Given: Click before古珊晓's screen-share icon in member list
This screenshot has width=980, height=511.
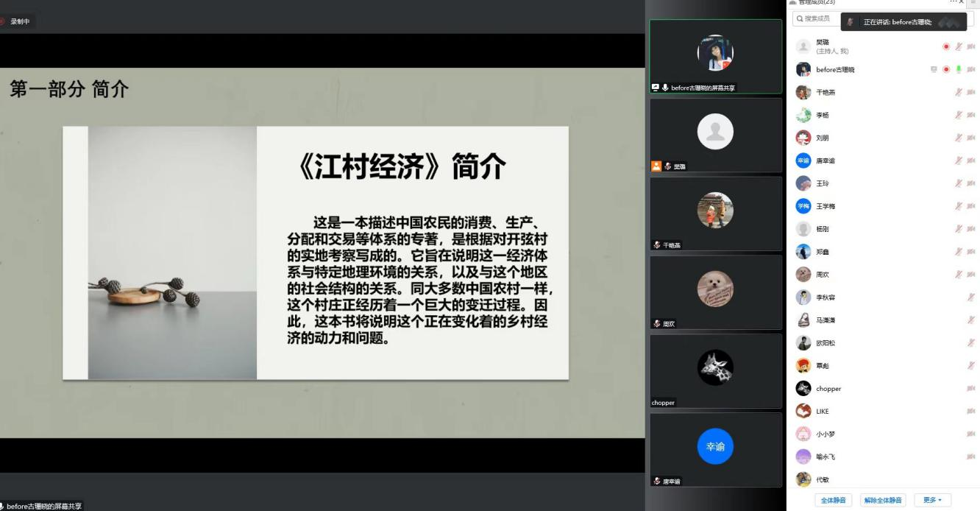Looking at the screenshot, I should point(934,69).
